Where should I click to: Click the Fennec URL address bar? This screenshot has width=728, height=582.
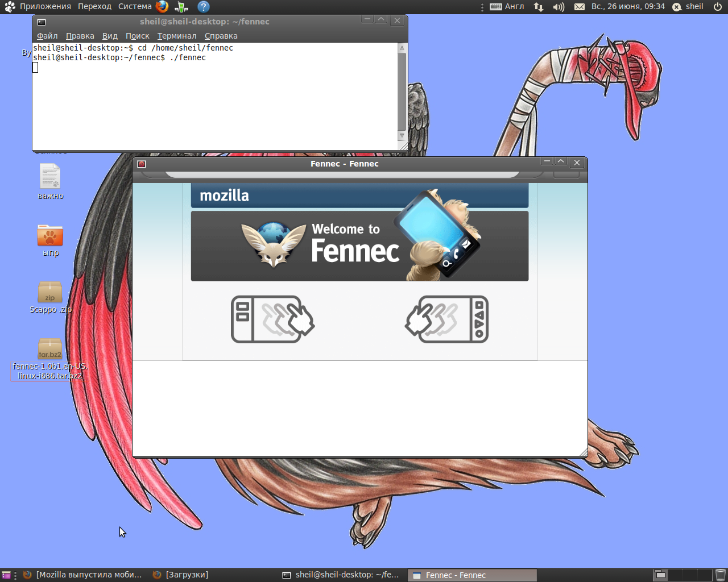(x=342, y=175)
